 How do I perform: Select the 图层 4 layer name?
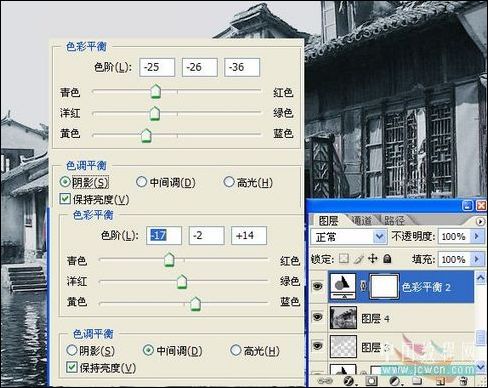coord(375,319)
